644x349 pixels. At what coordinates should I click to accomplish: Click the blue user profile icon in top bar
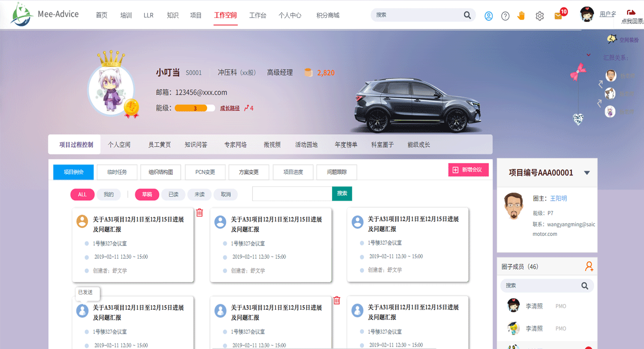(488, 15)
